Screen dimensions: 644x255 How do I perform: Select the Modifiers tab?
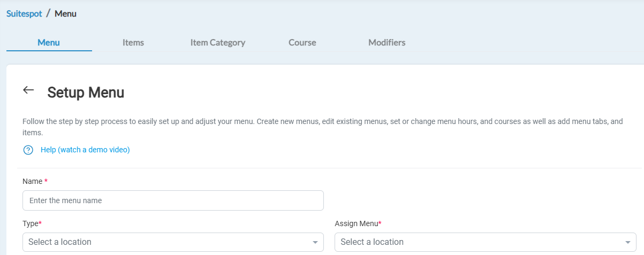pos(387,43)
